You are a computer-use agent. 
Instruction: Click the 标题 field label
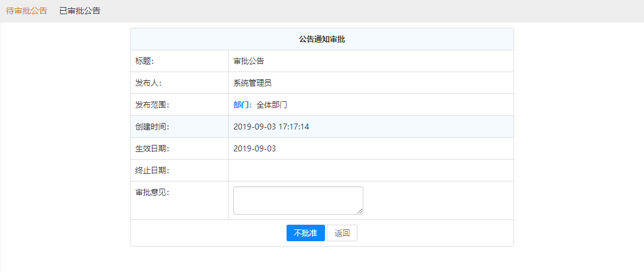pyautogui.click(x=144, y=61)
